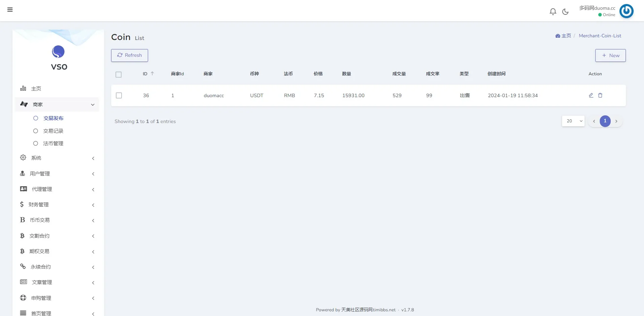This screenshot has width=644, height=316.
Task: Open the notifications bell
Action: click(x=553, y=12)
